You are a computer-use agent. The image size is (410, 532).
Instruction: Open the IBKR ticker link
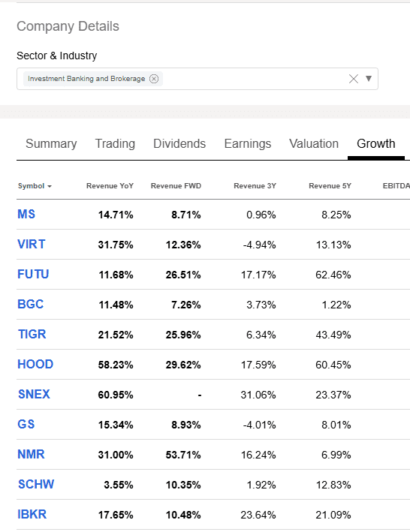coord(32,514)
